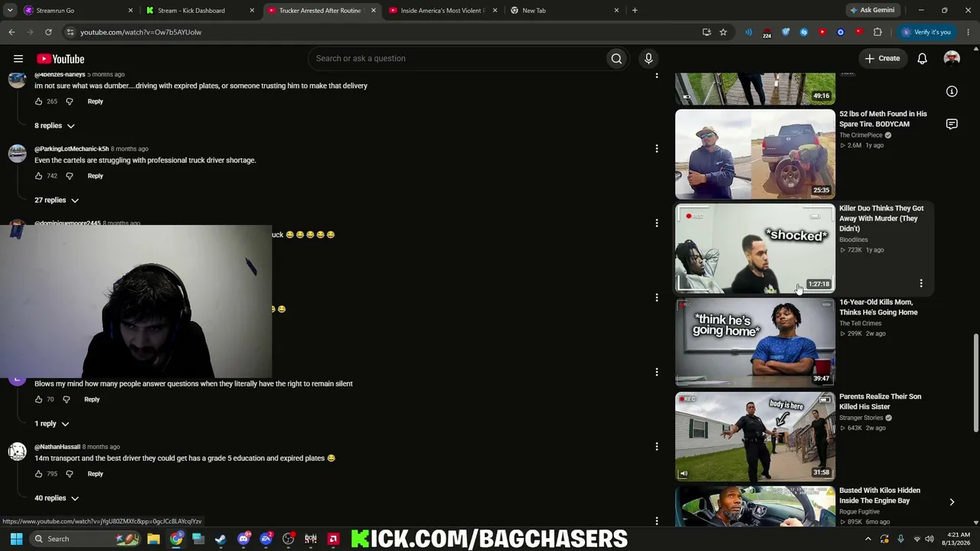Start voice search with the microphone
This screenshot has width=980, height=551.
[x=648, y=59]
